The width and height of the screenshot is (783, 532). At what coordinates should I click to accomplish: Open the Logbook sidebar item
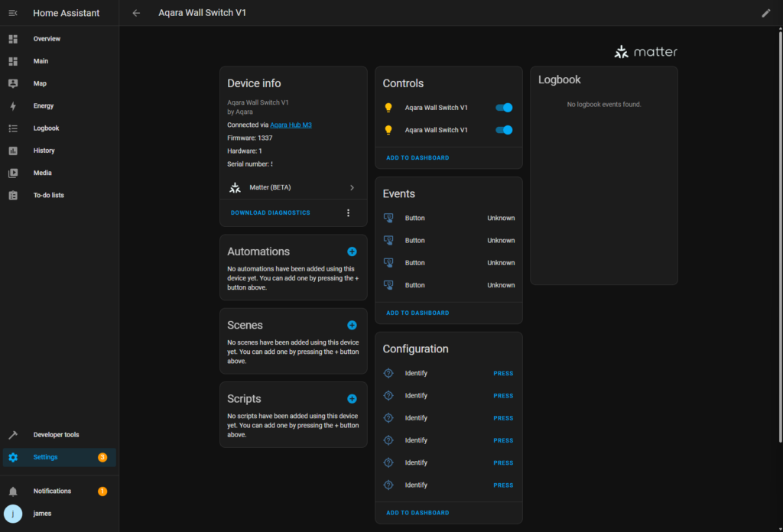[x=46, y=128]
